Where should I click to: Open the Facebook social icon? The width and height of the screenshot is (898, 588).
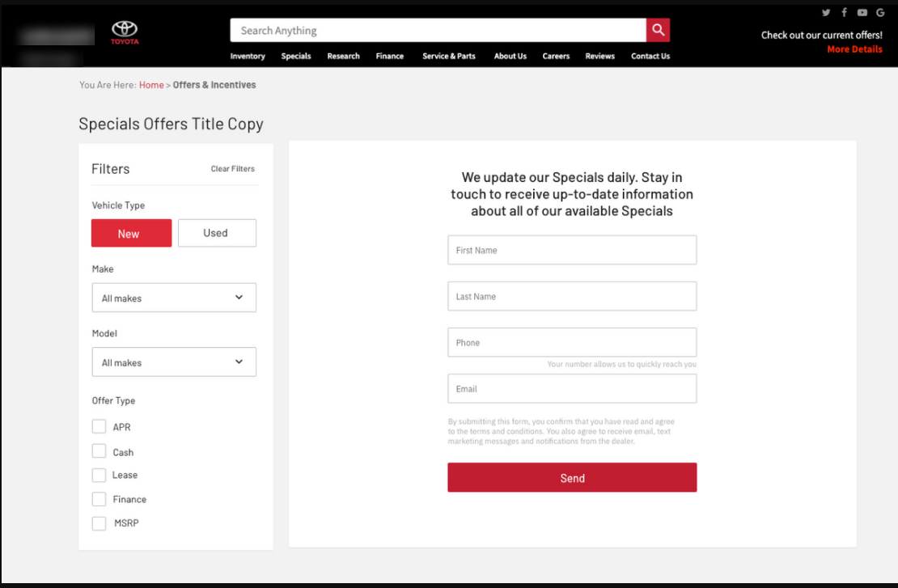(844, 12)
